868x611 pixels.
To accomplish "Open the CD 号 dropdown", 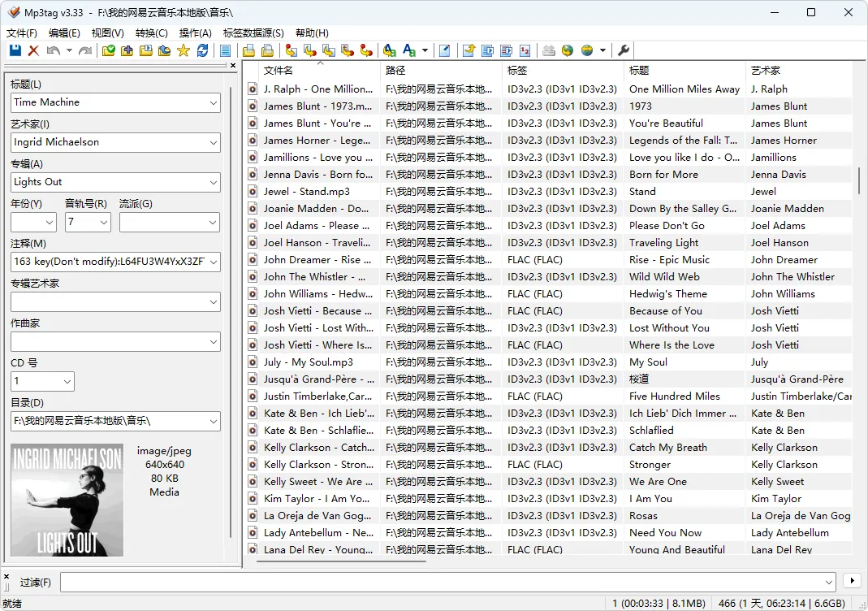I will 67,382.
